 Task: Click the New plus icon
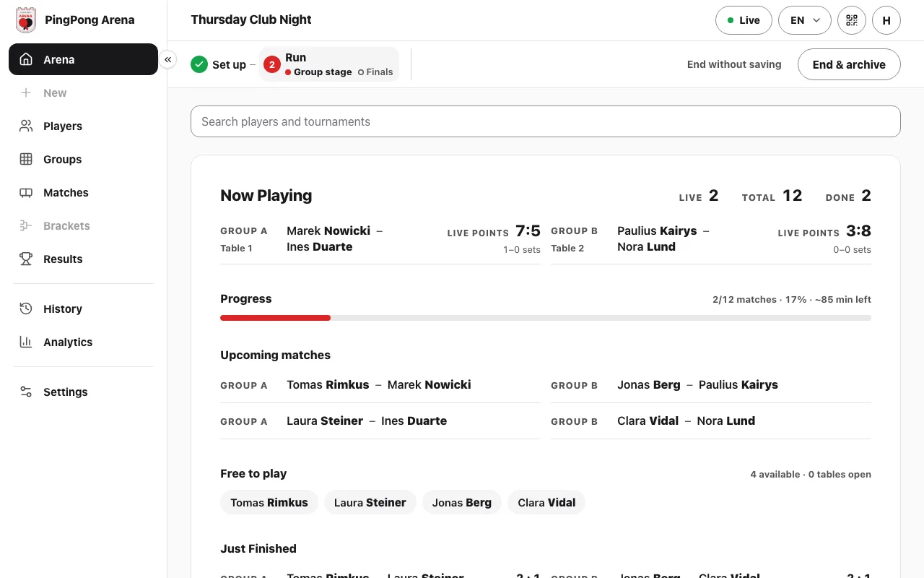(26, 92)
